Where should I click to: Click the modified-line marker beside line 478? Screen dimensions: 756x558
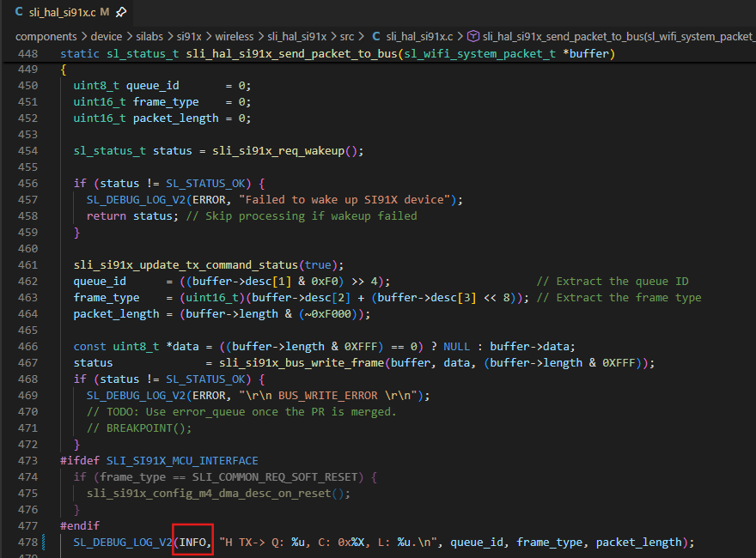coord(44,542)
